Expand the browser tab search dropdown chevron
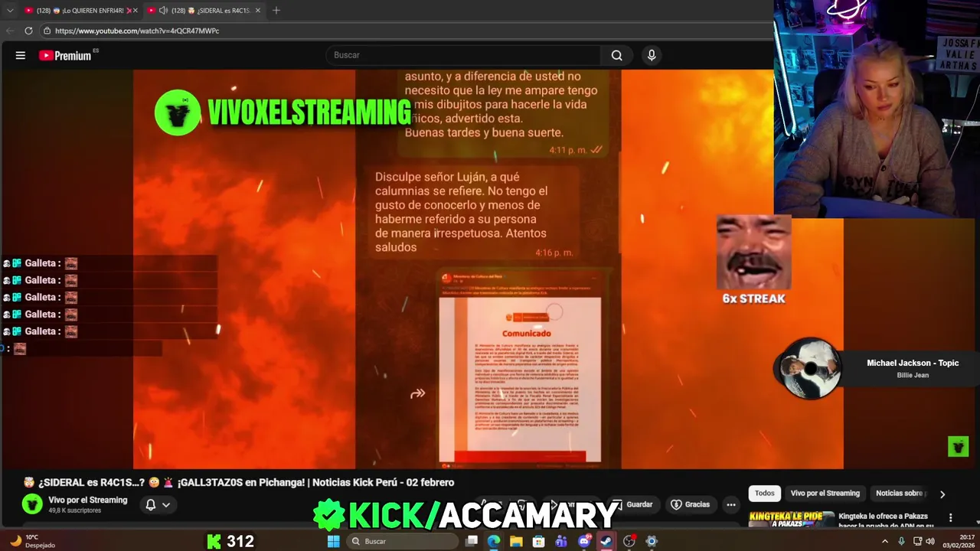The width and height of the screenshot is (980, 551). point(9,10)
